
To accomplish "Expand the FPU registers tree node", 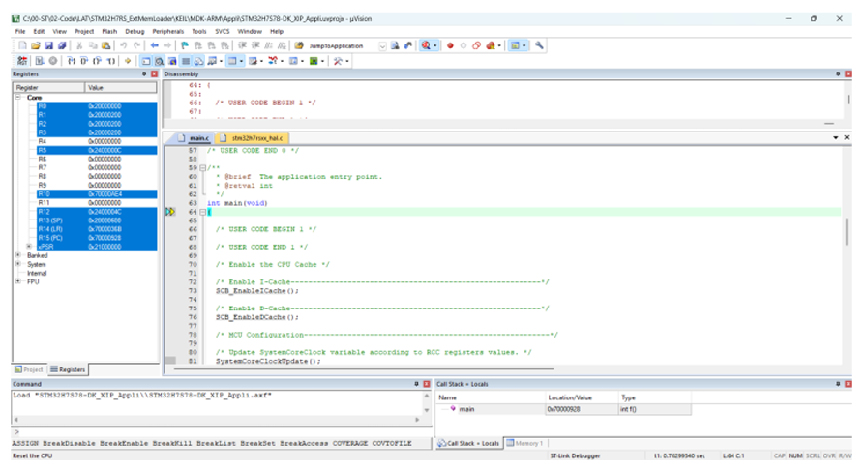I will (18, 281).
